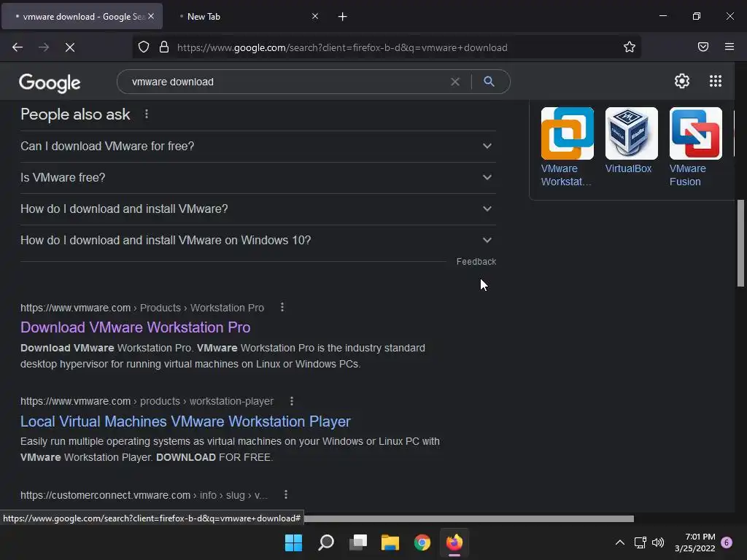Viewport: 747px width, 560px height.
Task: Click the padlock site info icon
Action: [164, 47]
